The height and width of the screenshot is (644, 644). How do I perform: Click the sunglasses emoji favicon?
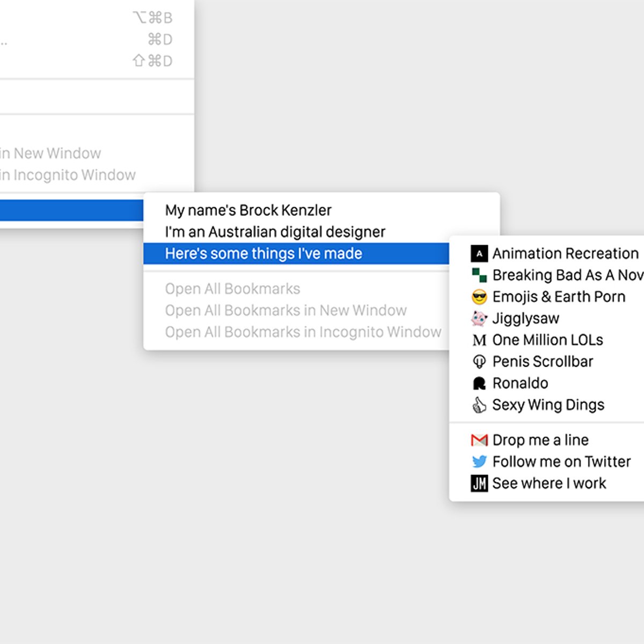pos(479,297)
